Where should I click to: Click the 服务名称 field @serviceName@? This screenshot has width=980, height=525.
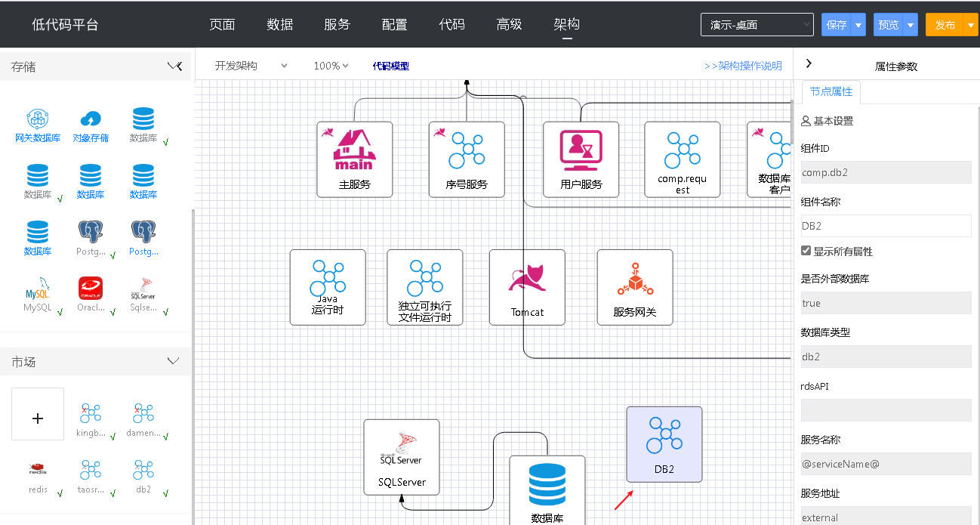pyautogui.click(x=886, y=464)
